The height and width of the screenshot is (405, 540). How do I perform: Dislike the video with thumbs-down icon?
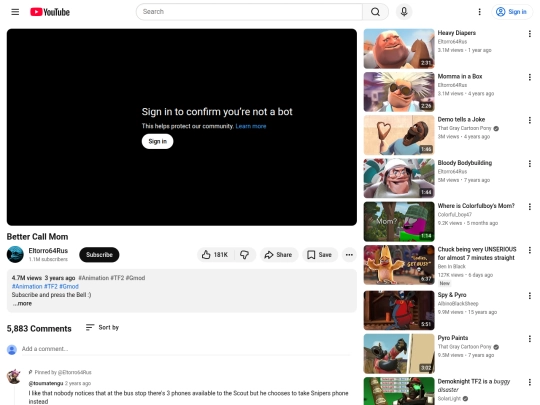245,255
